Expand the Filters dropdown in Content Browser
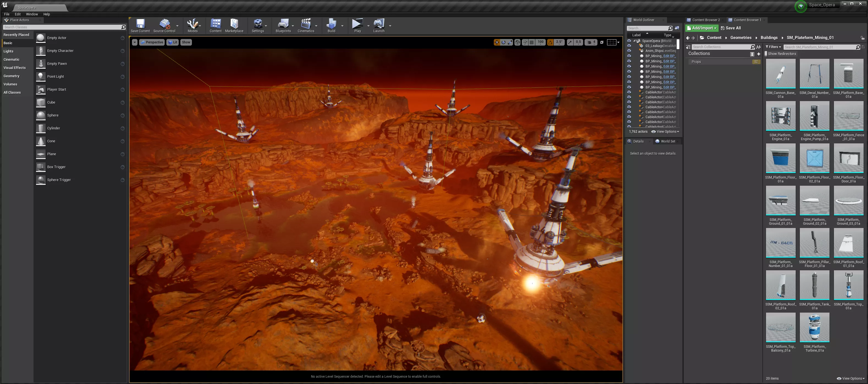This screenshot has width=868, height=384. coord(773,47)
